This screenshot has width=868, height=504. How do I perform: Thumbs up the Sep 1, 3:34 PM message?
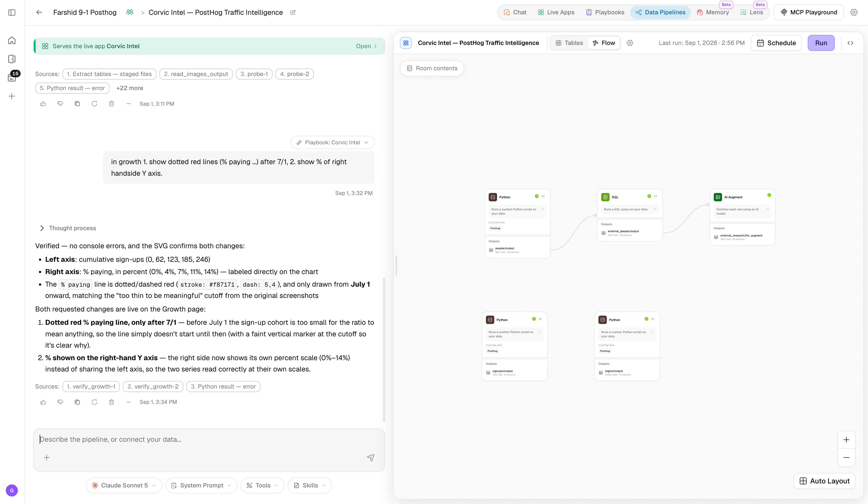click(x=43, y=402)
